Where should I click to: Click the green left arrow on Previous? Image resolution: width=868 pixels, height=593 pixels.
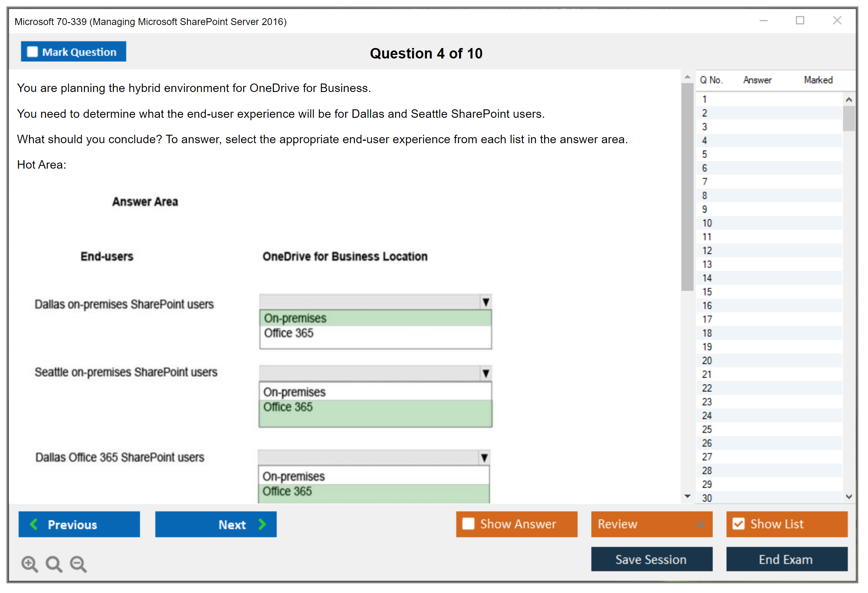(34, 524)
